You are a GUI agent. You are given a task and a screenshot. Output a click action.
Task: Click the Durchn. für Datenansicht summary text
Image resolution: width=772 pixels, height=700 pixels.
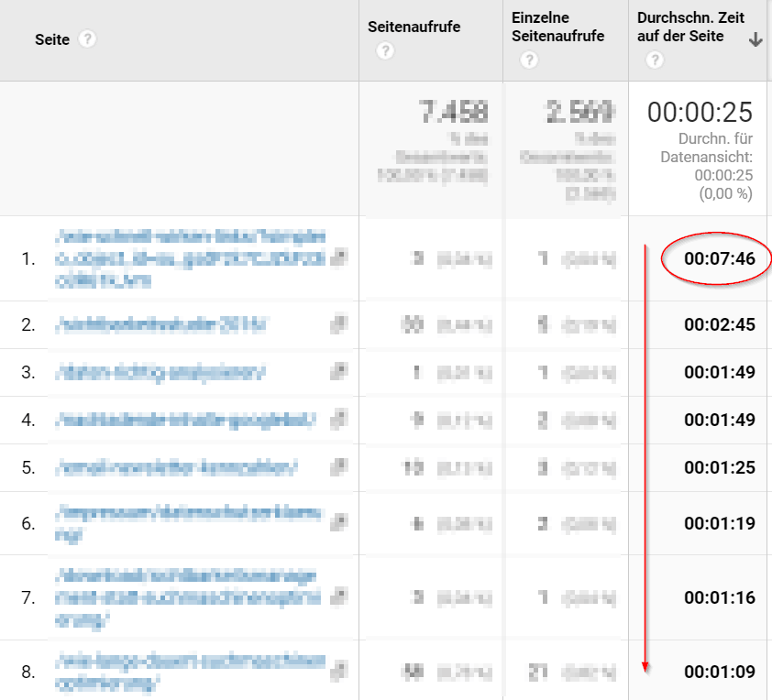coord(707,166)
